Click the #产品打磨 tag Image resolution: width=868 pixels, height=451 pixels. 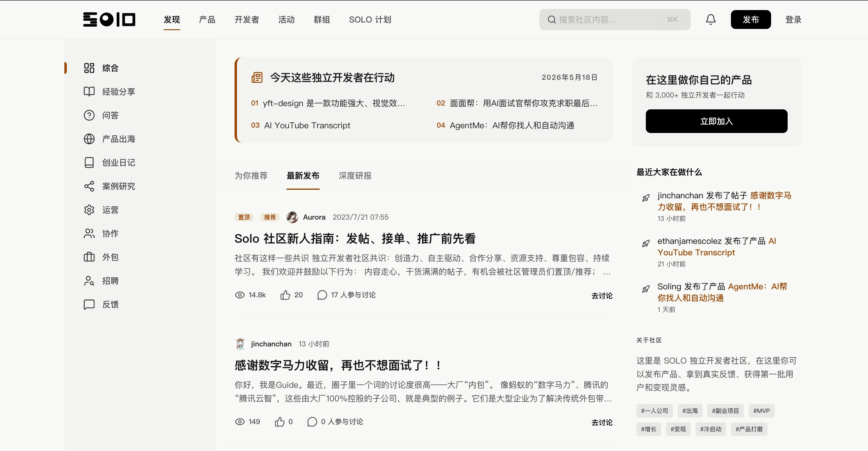coord(749,429)
